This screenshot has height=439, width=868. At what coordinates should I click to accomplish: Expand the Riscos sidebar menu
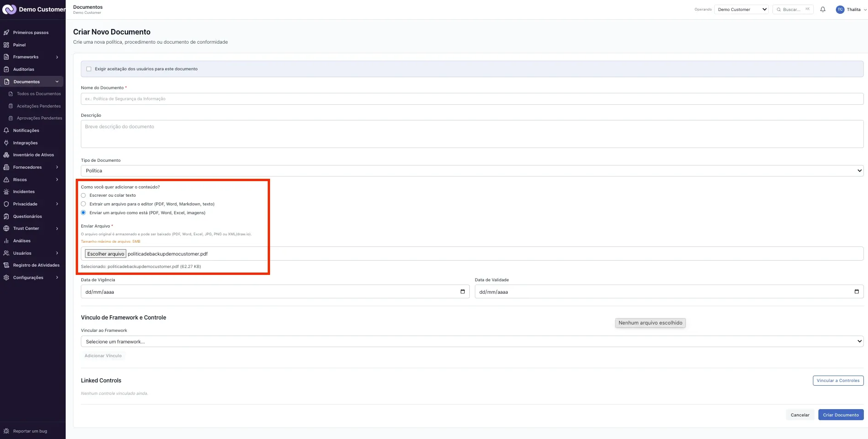click(57, 180)
